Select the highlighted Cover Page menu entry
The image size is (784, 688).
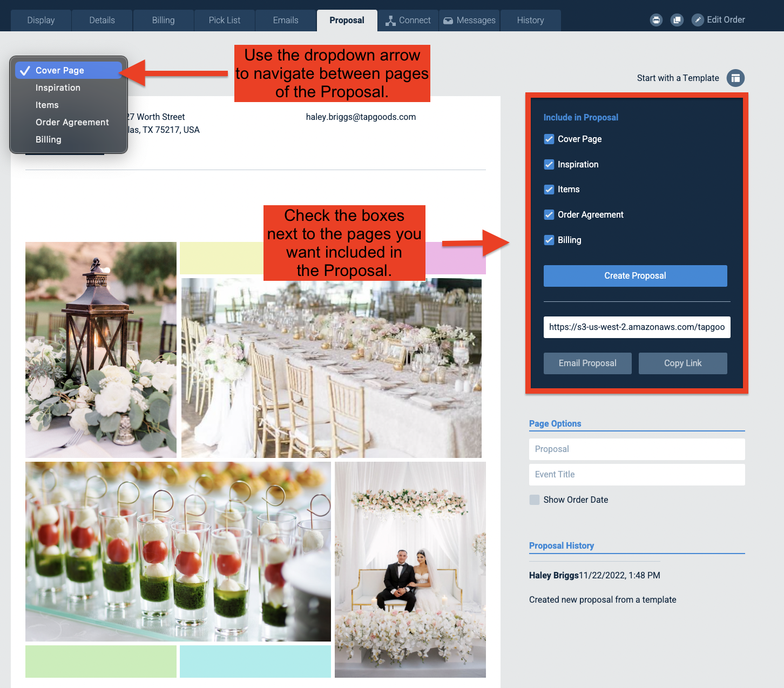point(59,70)
